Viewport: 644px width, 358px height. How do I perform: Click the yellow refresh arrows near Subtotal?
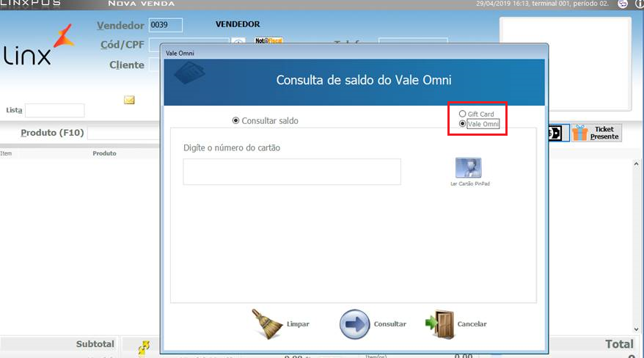(x=144, y=347)
